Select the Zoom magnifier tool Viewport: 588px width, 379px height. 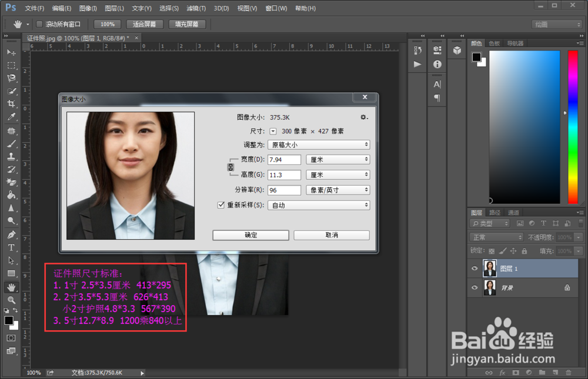[x=11, y=300]
